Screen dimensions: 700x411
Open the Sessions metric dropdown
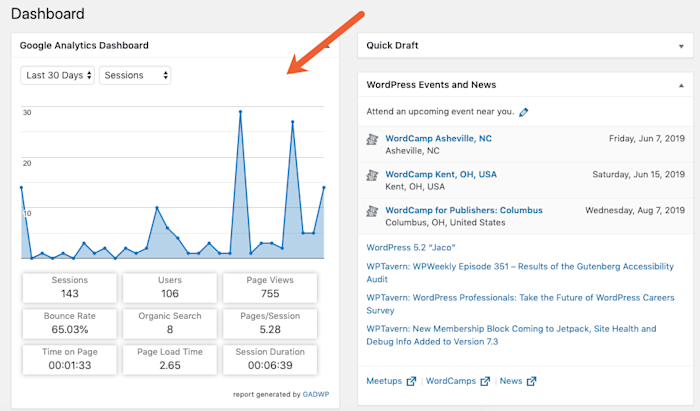(135, 75)
